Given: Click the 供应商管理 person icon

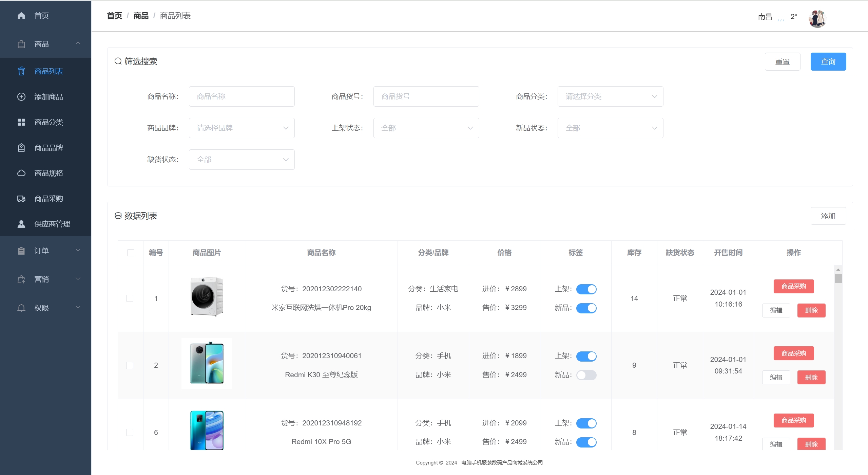Looking at the screenshot, I should pos(21,224).
